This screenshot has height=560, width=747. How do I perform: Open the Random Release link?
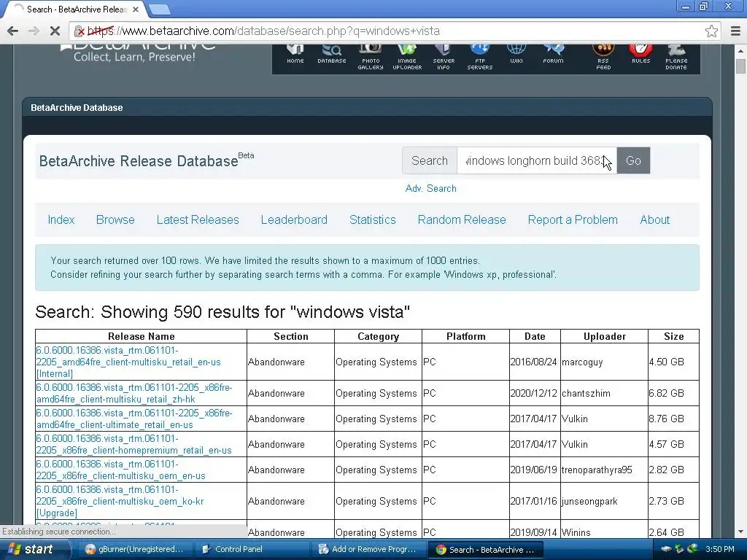462,219
